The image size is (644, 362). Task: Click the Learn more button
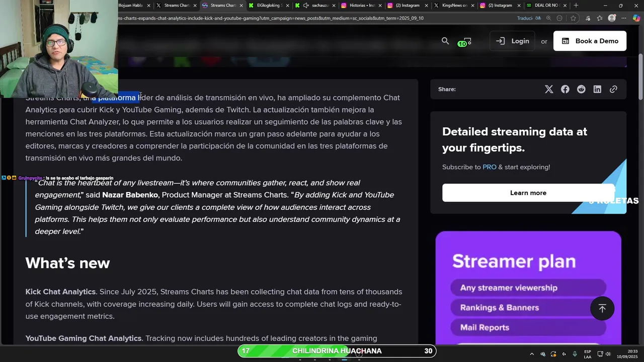[x=528, y=193]
